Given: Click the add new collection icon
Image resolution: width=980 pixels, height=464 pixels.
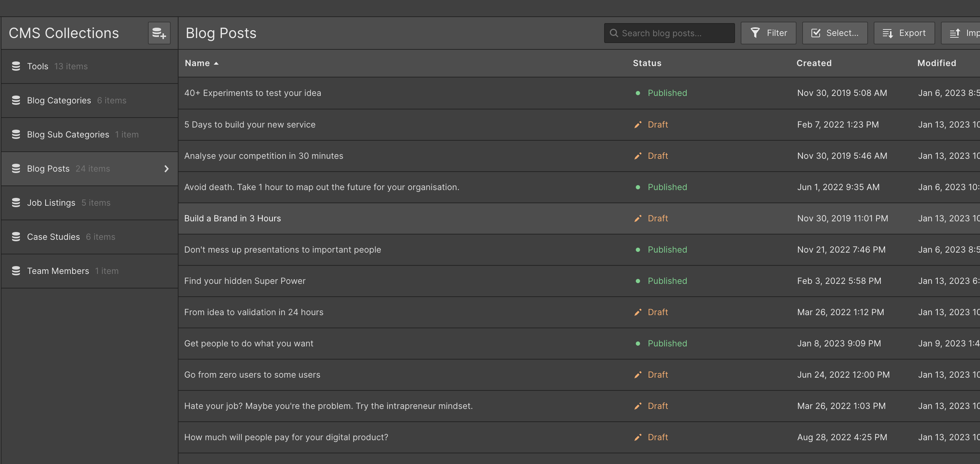Looking at the screenshot, I should pyautogui.click(x=159, y=33).
